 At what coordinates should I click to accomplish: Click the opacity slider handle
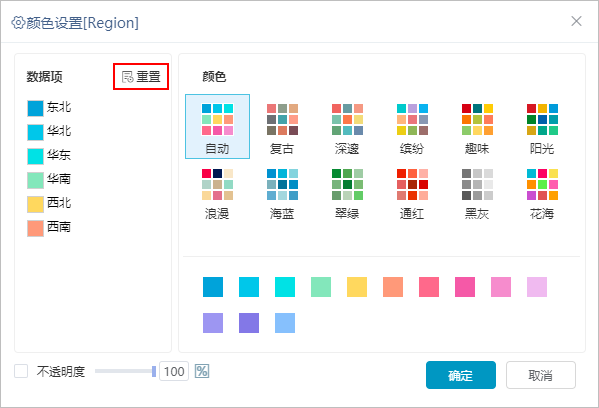point(154,371)
